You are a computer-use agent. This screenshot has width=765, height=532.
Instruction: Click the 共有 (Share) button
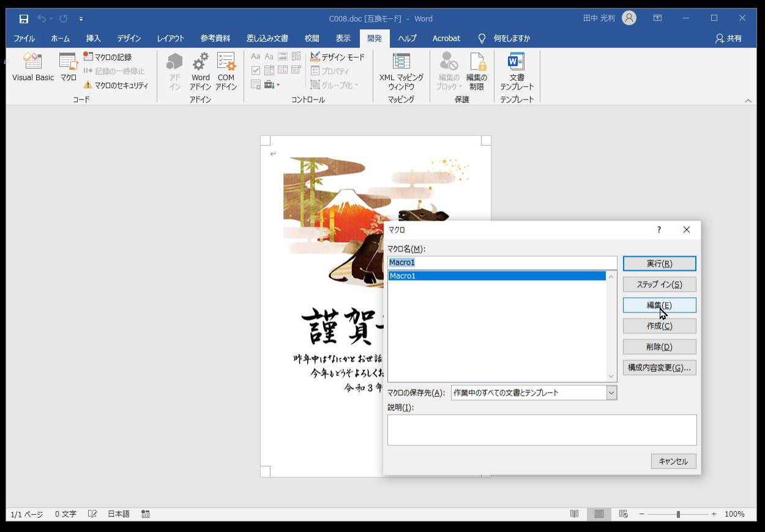click(x=728, y=39)
